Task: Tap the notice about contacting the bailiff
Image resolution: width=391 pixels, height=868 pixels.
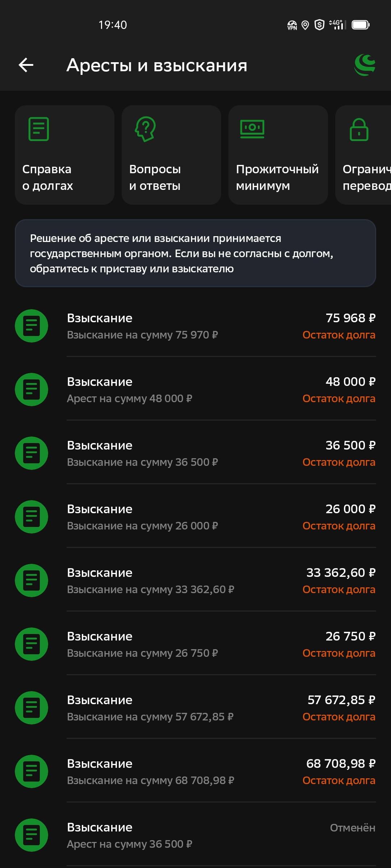Action: tap(195, 253)
